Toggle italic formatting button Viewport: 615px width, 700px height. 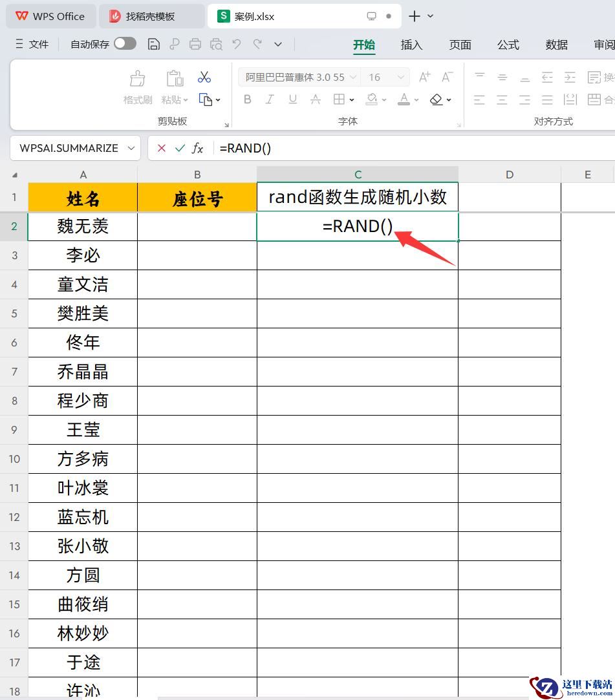pyautogui.click(x=270, y=100)
